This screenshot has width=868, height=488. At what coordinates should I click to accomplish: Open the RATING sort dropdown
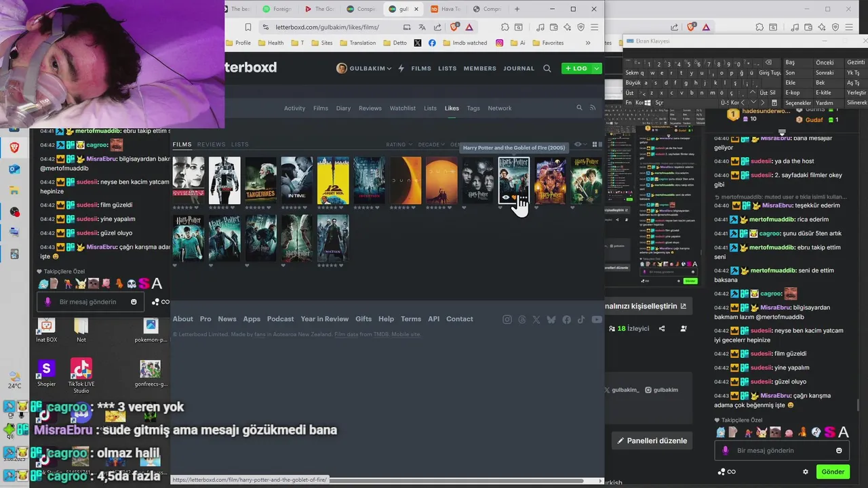click(x=399, y=144)
